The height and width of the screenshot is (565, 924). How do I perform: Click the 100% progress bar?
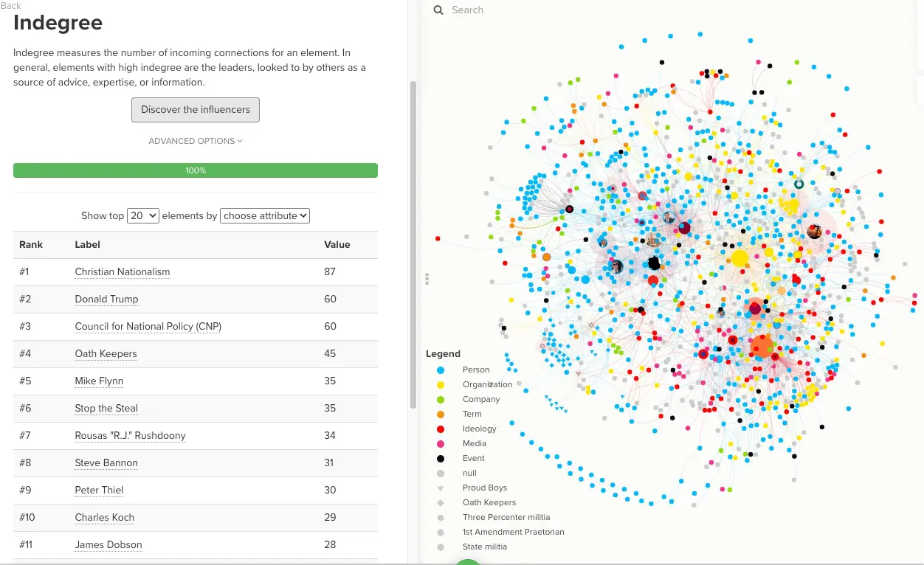pos(196,170)
